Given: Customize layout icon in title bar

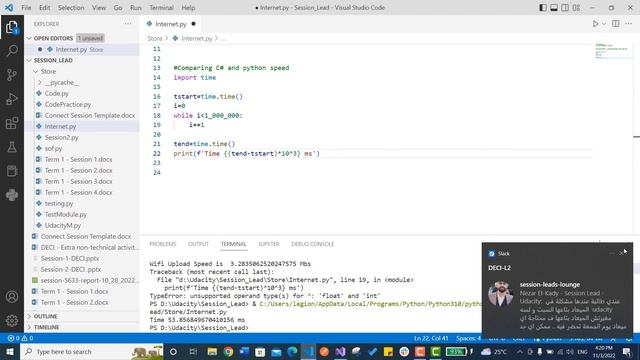Looking at the screenshot, I should [x=576, y=7].
